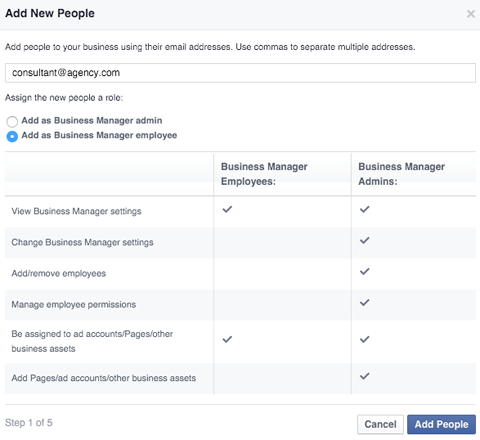Select Add as Business Manager admin radio
The image size is (480, 440).
[x=12, y=122]
